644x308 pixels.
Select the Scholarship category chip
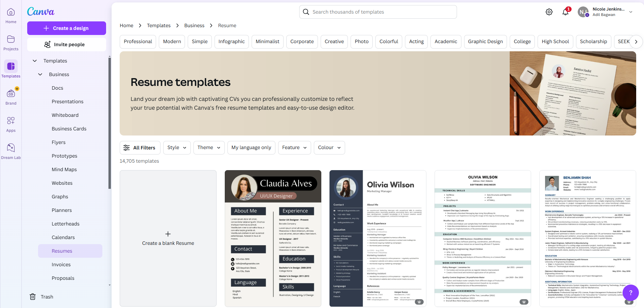tap(594, 42)
